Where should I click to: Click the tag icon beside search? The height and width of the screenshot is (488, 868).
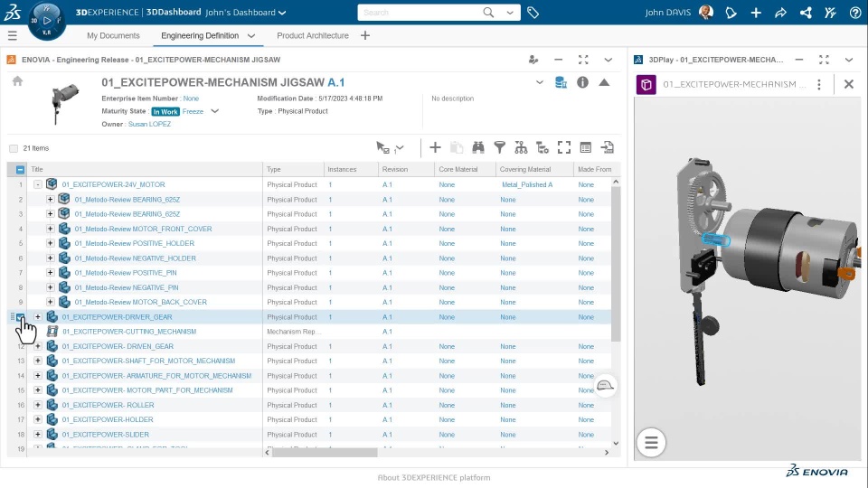tap(533, 12)
